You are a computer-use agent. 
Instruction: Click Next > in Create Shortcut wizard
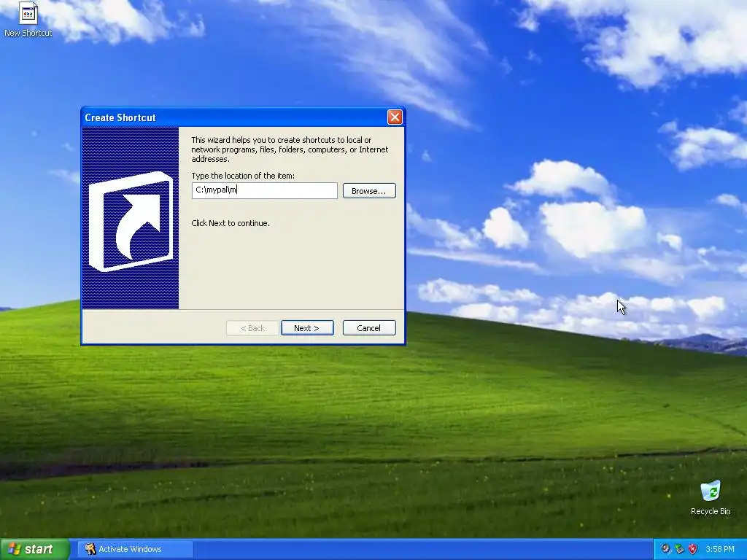(307, 328)
